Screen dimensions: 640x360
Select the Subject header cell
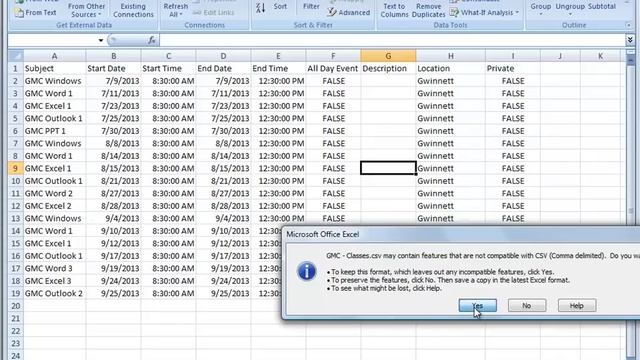tap(54, 68)
